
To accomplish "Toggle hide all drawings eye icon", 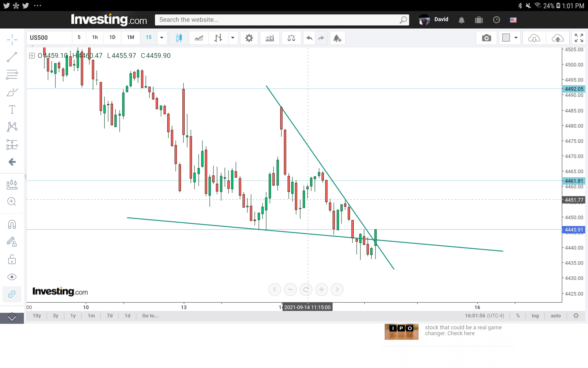I will (x=12, y=277).
